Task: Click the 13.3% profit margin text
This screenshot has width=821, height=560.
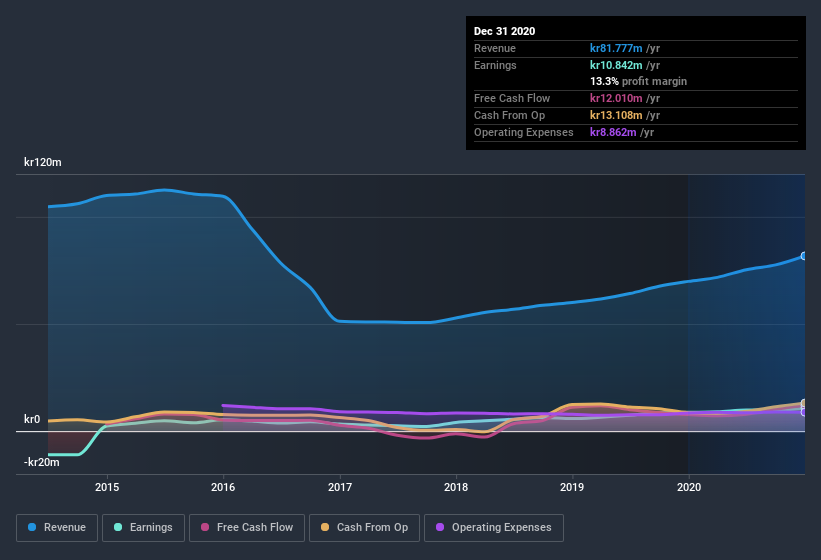Action: pos(638,81)
